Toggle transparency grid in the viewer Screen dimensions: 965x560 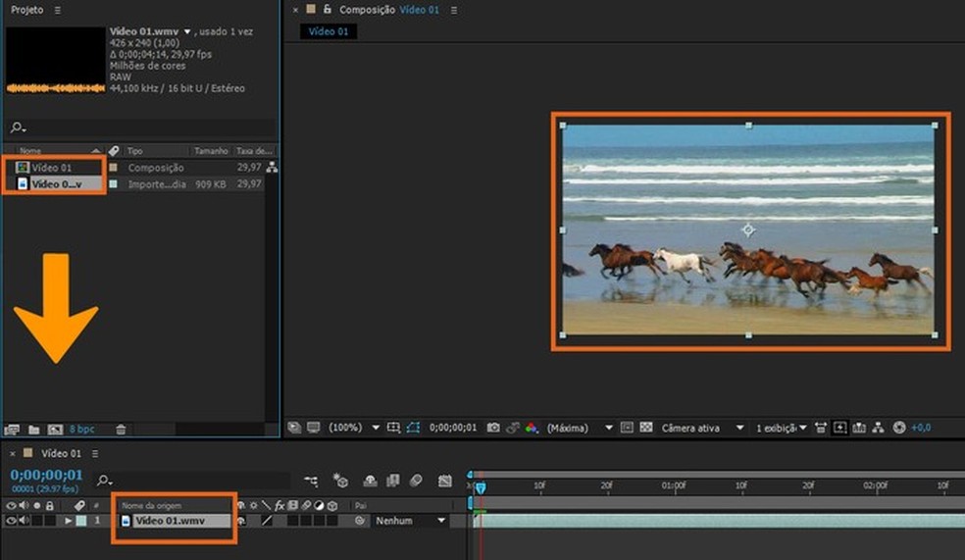(x=646, y=429)
